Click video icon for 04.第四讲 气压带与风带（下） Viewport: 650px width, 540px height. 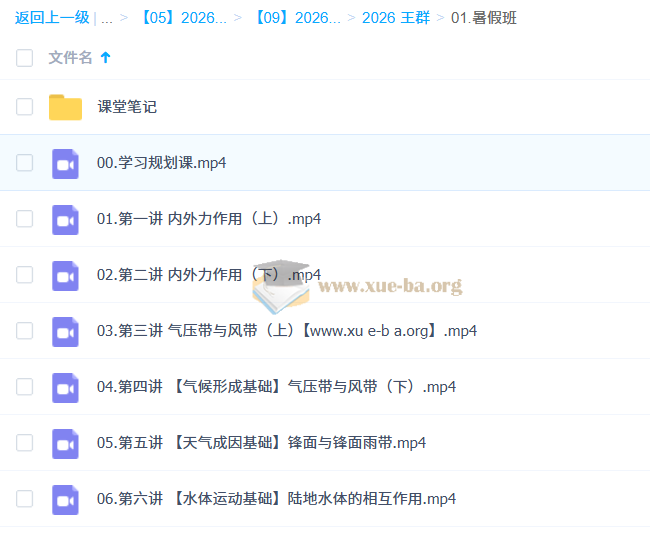tap(65, 387)
